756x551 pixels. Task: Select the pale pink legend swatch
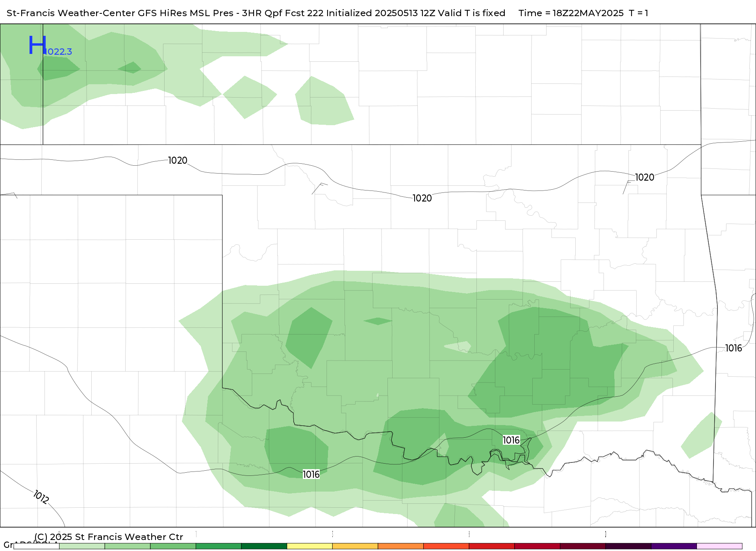719,546
